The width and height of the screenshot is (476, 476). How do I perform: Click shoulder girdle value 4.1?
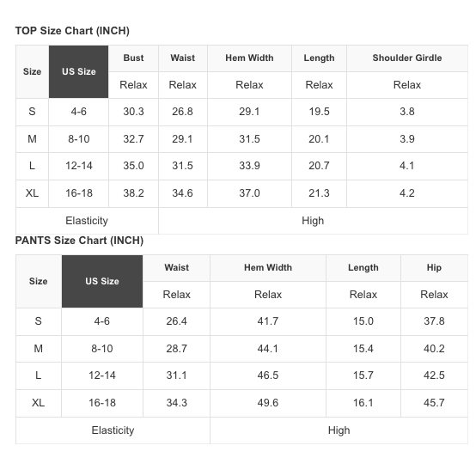[407, 166]
